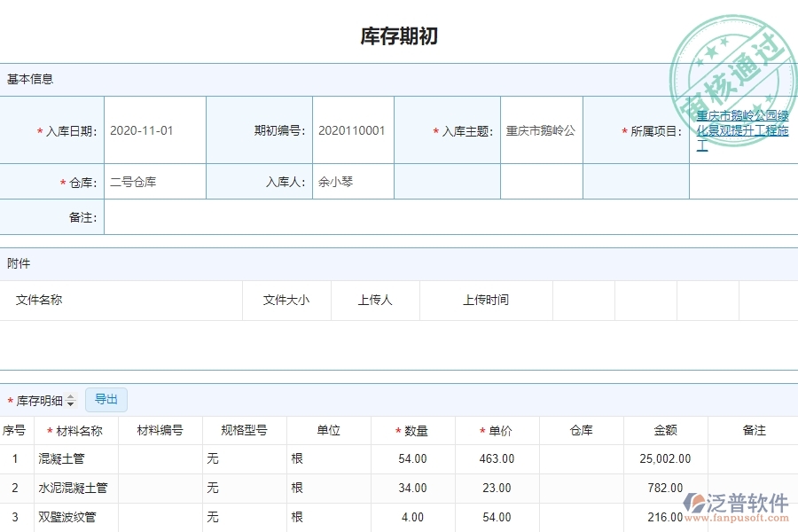Select the 入库日期 field showing 2020-11-01
Viewport: 798px width, 532px height.
coord(154,129)
